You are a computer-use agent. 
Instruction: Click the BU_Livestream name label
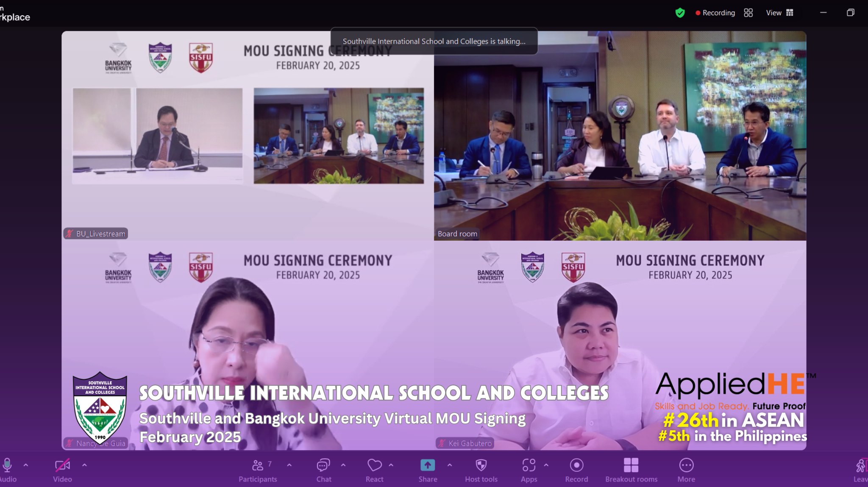[x=96, y=234]
